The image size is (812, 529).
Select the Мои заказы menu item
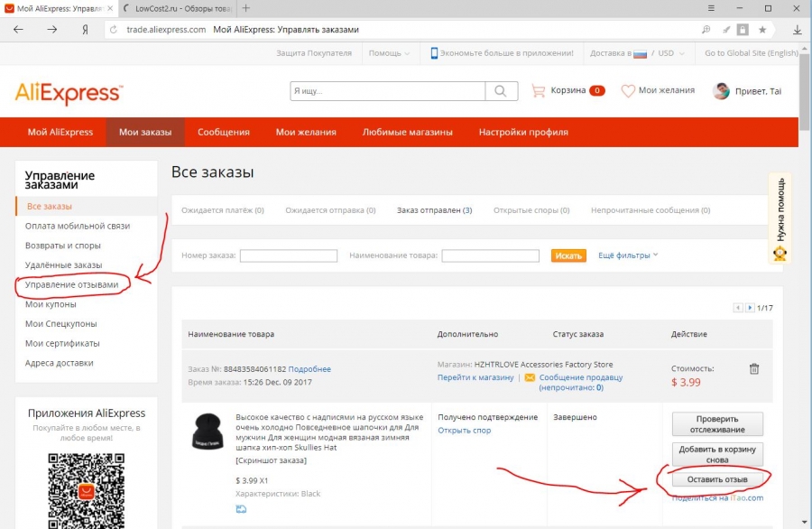pos(145,132)
